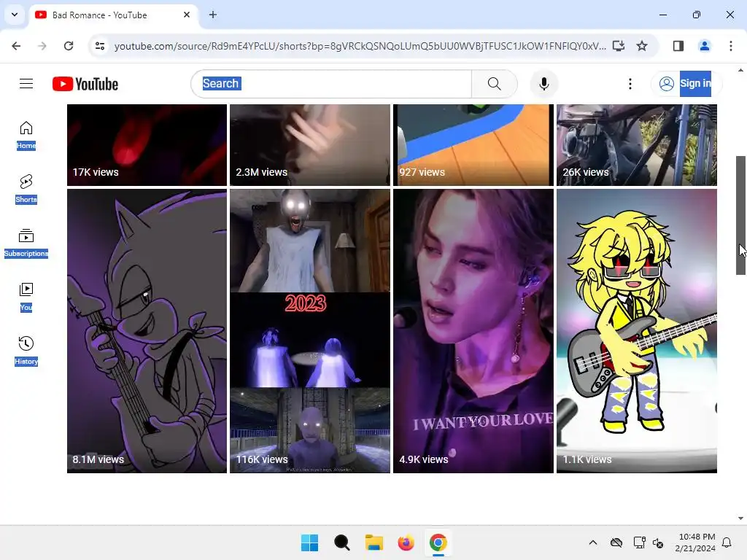Start voice search with microphone icon
The width and height of the screenshot is (747, 560).
click(x=543, y=84)
